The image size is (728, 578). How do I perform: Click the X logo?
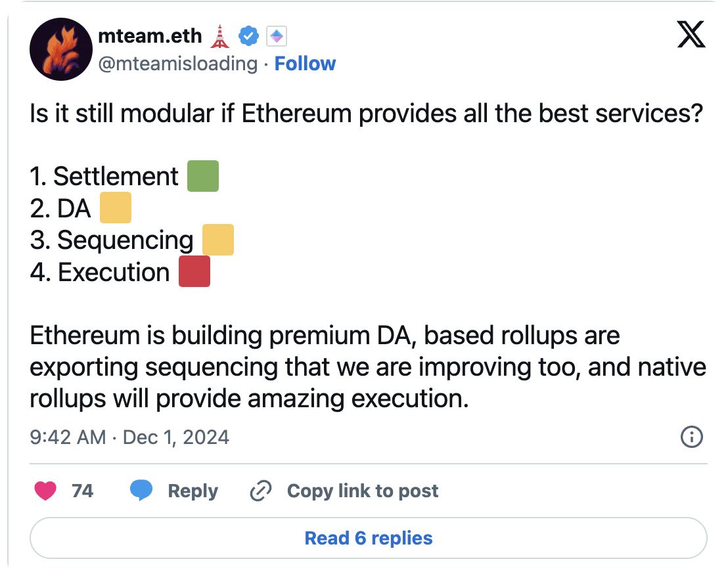[691, 35]
